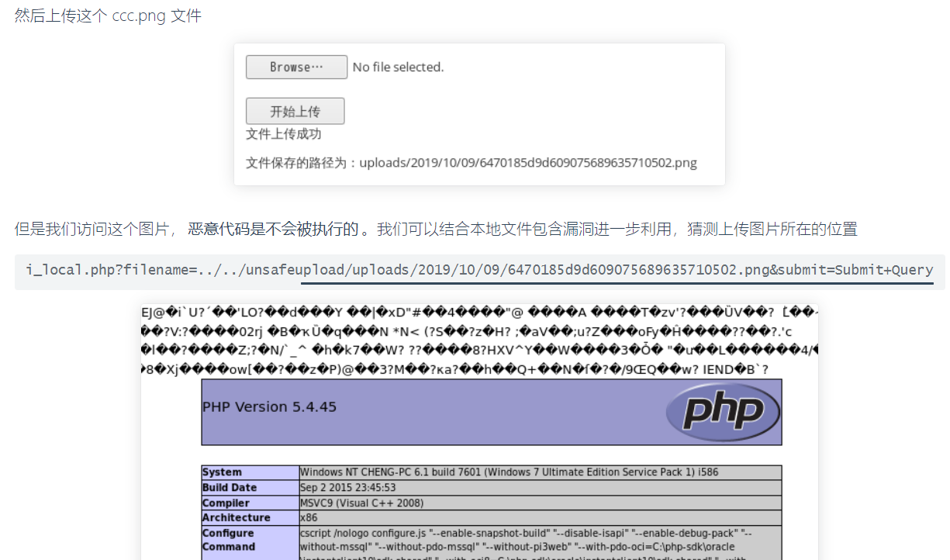Screen dimensions: 950x560
Task: Click the 'MSVC9 (Visual C++ 2008)' value cell
Action: coord(541,503)
